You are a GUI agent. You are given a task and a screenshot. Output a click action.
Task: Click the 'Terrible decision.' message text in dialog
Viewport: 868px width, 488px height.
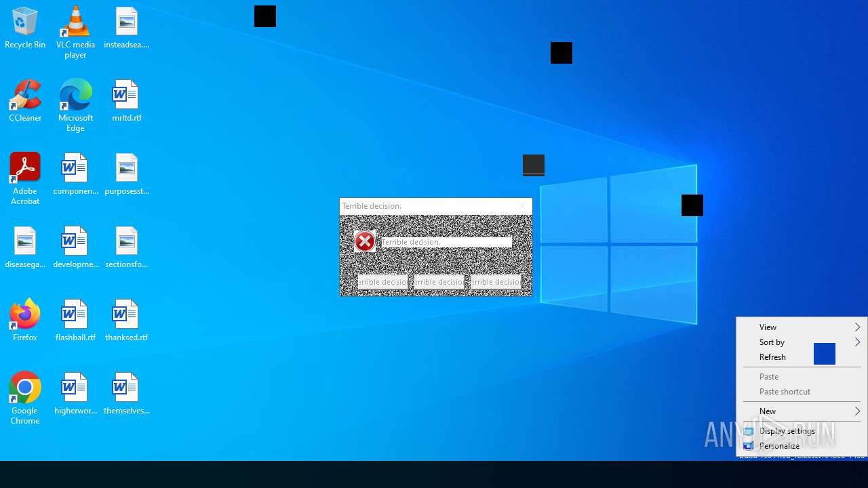[x=411, y=242]
